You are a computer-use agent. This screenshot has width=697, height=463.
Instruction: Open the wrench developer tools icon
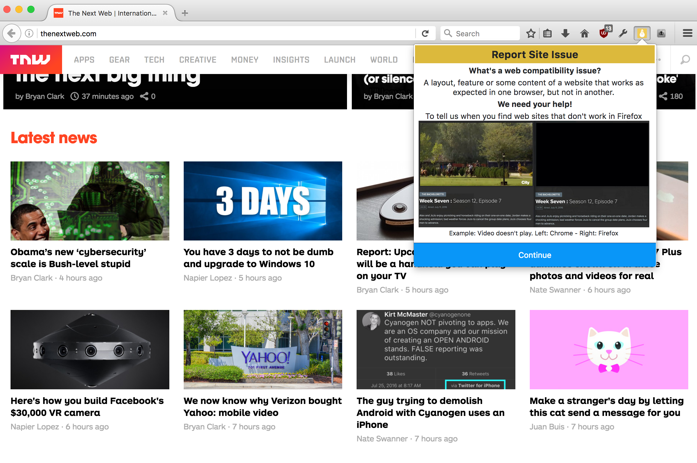pos(623,33)
